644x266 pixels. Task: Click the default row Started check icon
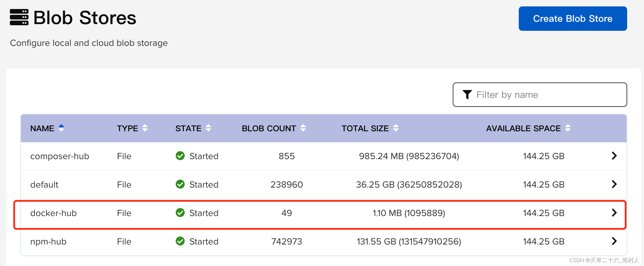coord(180,184)
